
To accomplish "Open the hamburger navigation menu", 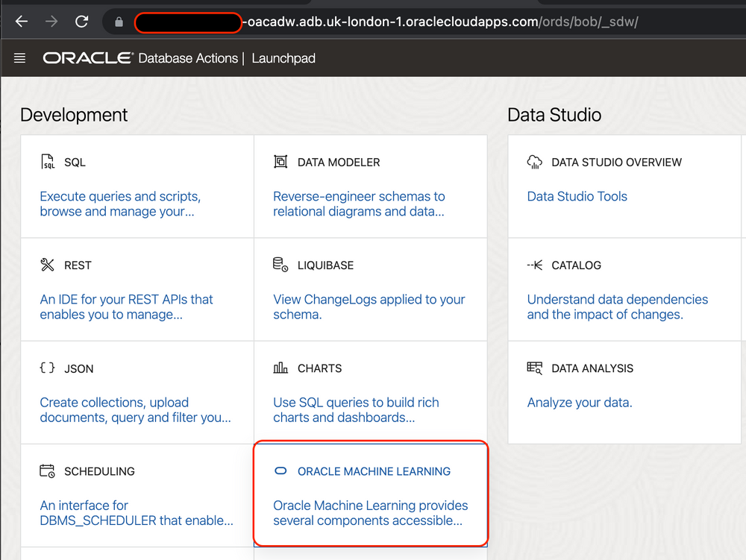I will tap(19, 57).
